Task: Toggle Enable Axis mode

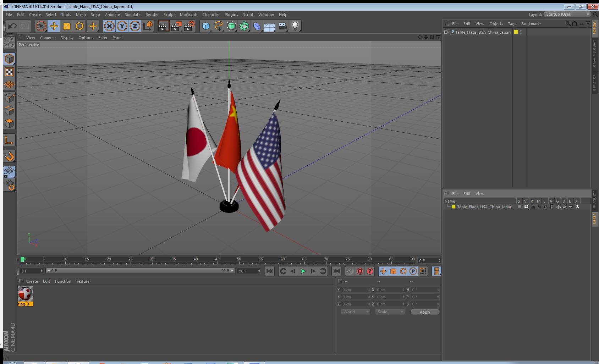Action: coord(9,140)
